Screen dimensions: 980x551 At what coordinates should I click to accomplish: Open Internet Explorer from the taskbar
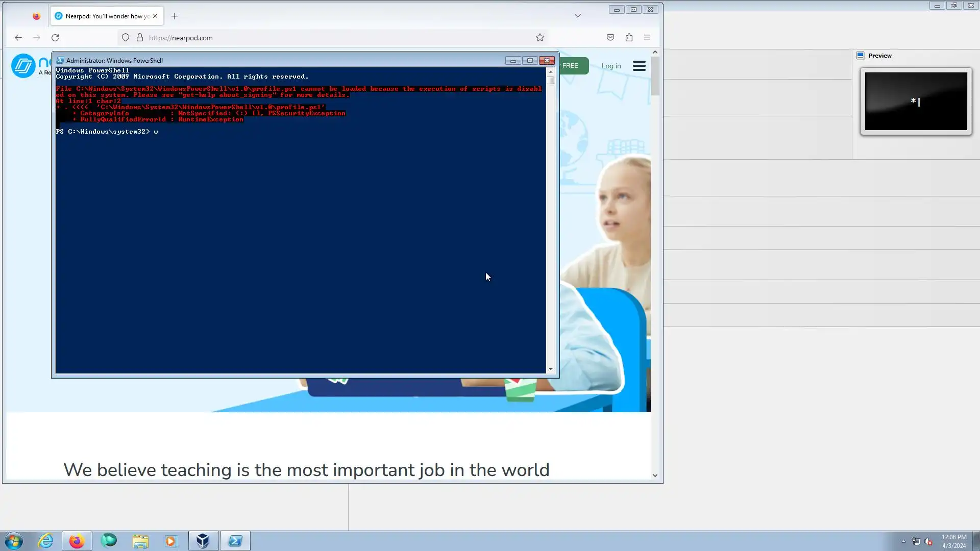[x=46, y=541]
